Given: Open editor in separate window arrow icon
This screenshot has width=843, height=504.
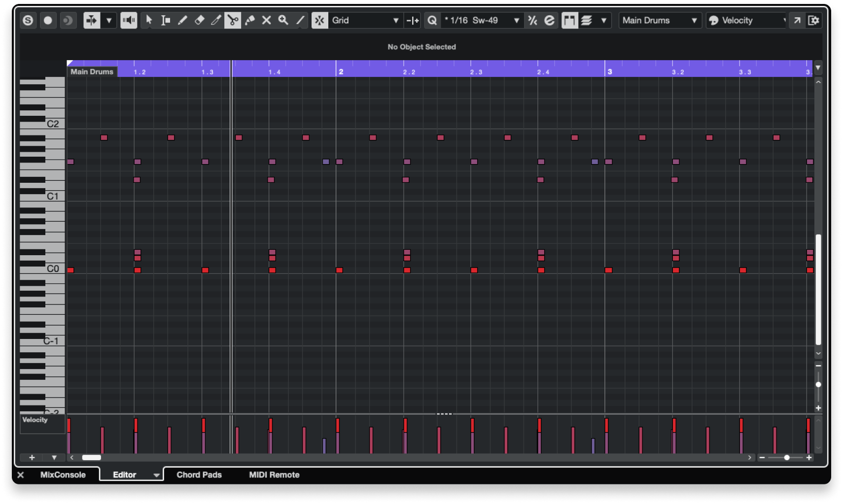Looking at the screenshot, I should [797, 20].
